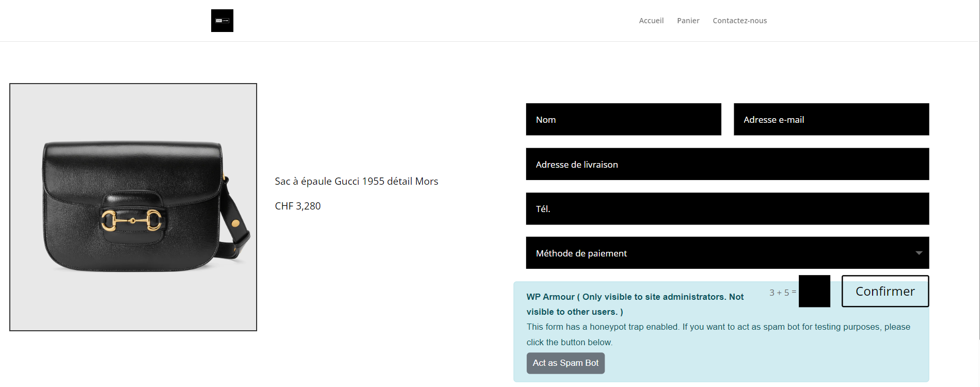980x387 pixels.
Task: Click into the Adresse e-mail field
Action: [x=831, y=119]
